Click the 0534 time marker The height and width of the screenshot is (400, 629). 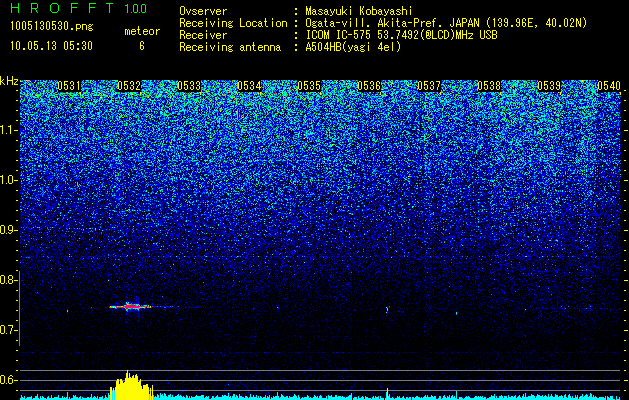249,86
